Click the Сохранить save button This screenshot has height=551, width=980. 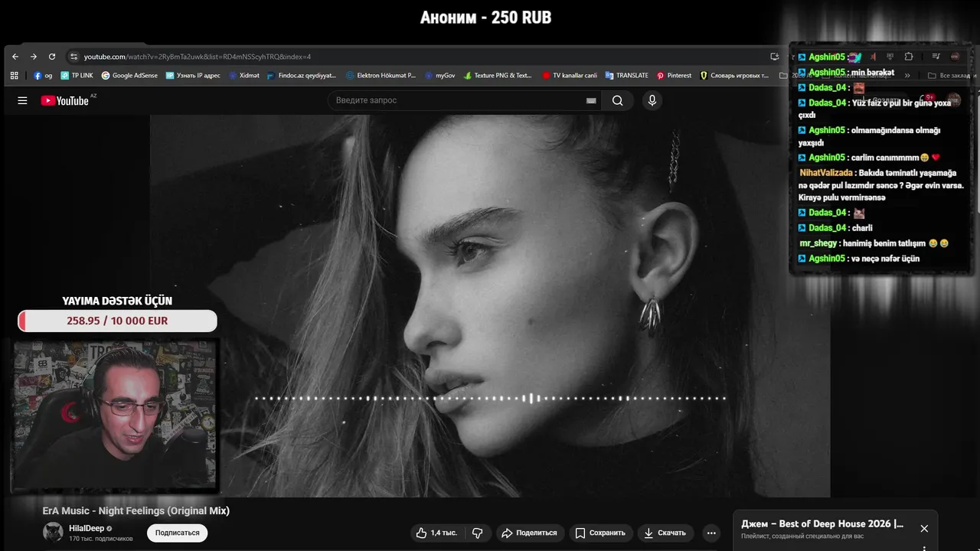(x=600, y=533)
